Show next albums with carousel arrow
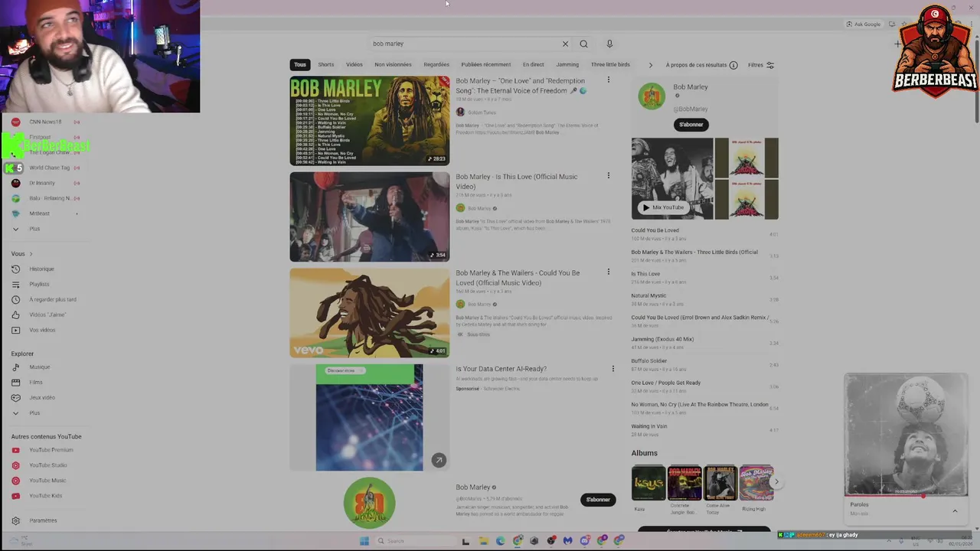980x551 pixels. point(776,482)
